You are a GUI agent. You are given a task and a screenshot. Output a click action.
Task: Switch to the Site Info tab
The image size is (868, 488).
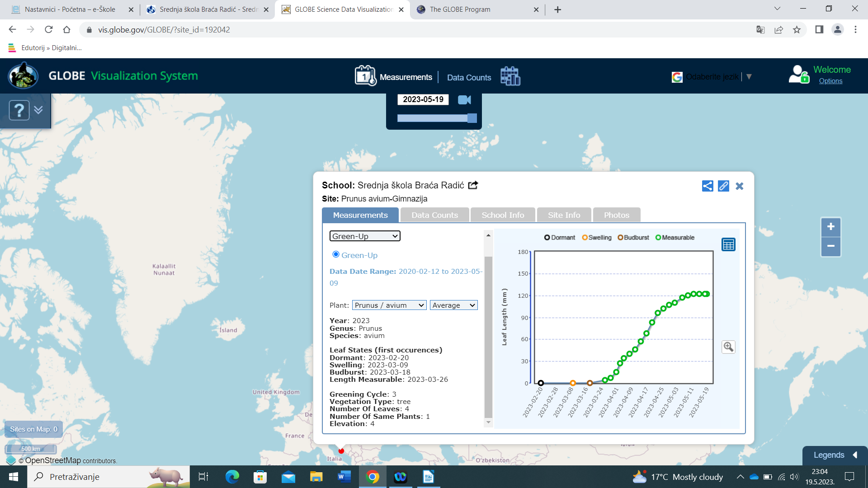click(x=564, y=215)
